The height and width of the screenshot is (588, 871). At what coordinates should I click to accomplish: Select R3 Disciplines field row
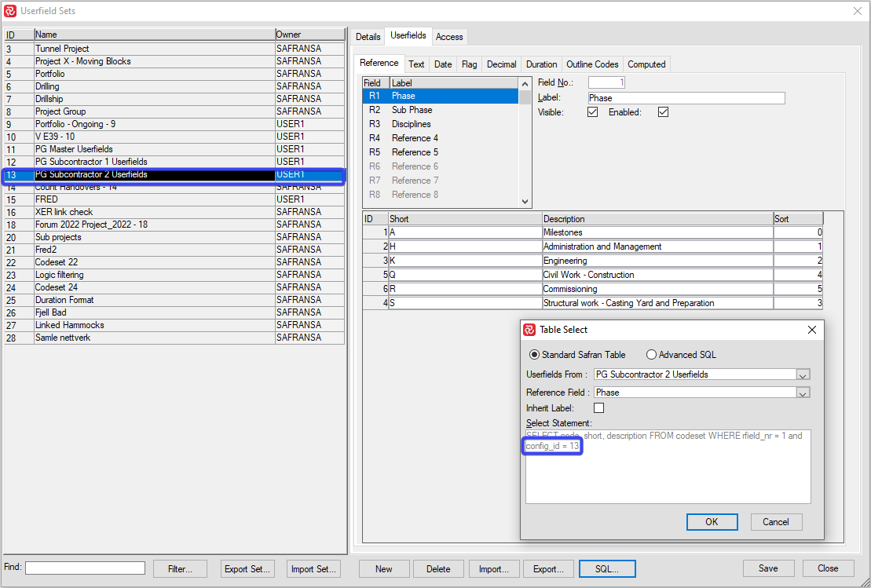coord(441,124)
